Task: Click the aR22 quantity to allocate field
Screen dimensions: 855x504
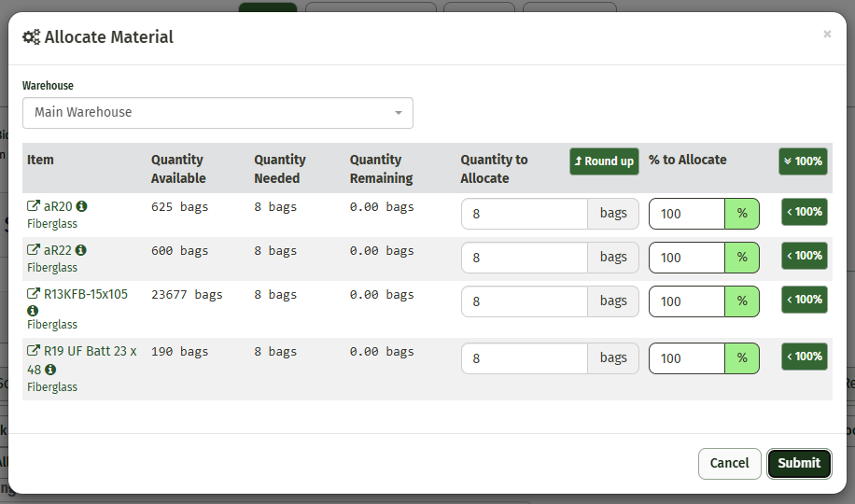Action: tap(525, 258)
